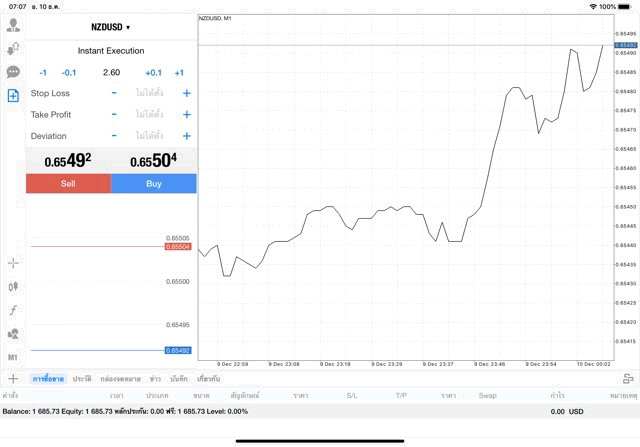Screen dimensions: 640x447
Task: Open the Instant Execution order type selector
Action: pos(111,51)
